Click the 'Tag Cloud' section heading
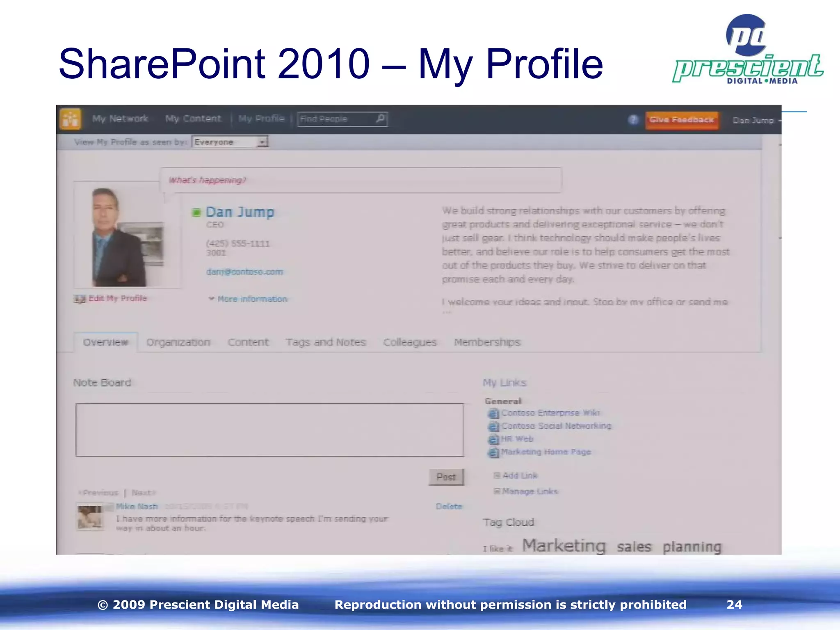 click(509, 522)
